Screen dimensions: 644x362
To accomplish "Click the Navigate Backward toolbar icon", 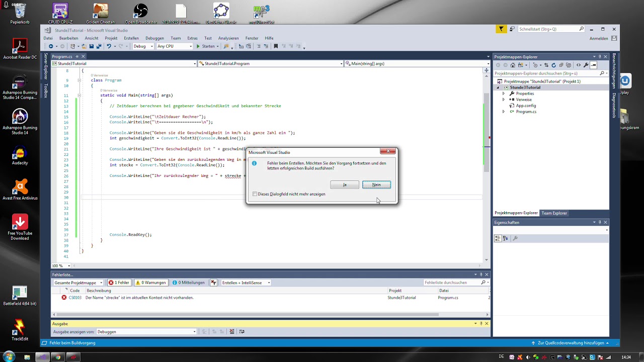I will point(51,46).
